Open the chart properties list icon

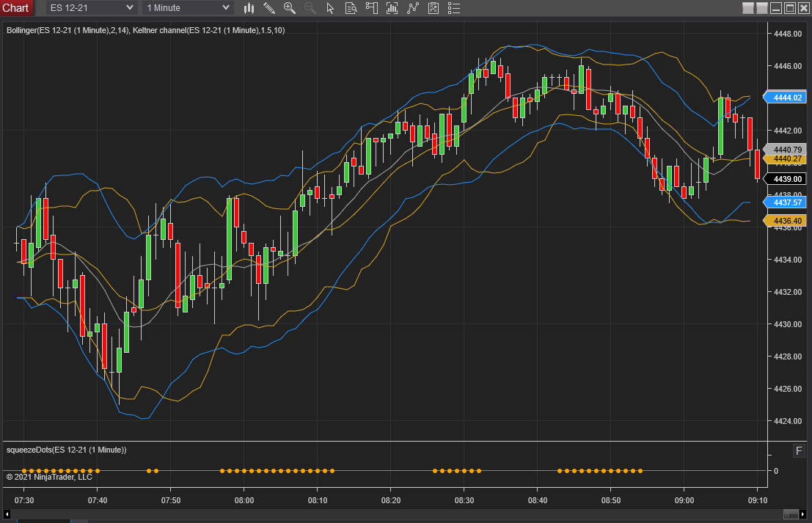click(x=455, y=8)
